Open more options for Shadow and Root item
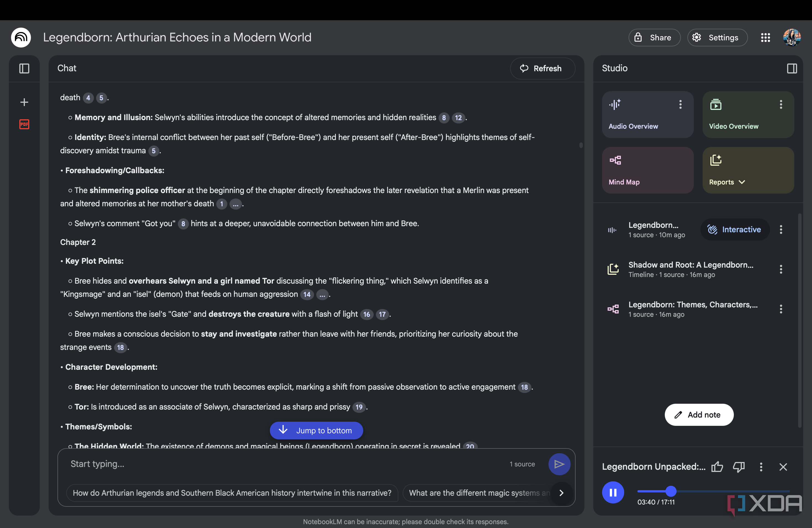Screen dimensions: 812x528 (x=781, y=269)
